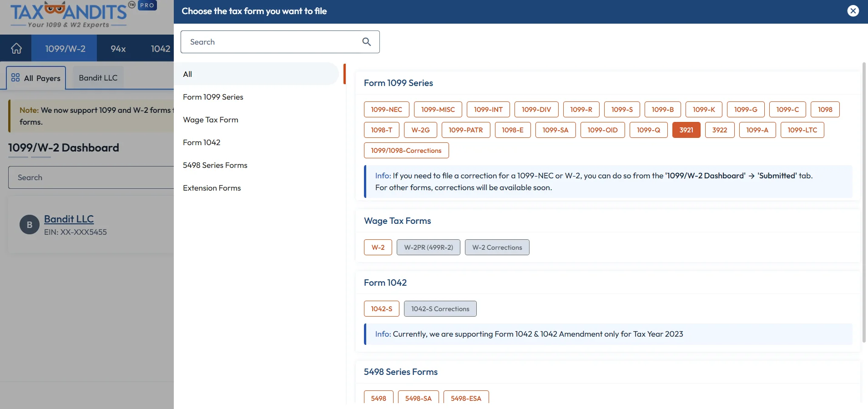Open the 94x navigation tab
Viewport: 868px width, 409px height.
pos(118,48)
